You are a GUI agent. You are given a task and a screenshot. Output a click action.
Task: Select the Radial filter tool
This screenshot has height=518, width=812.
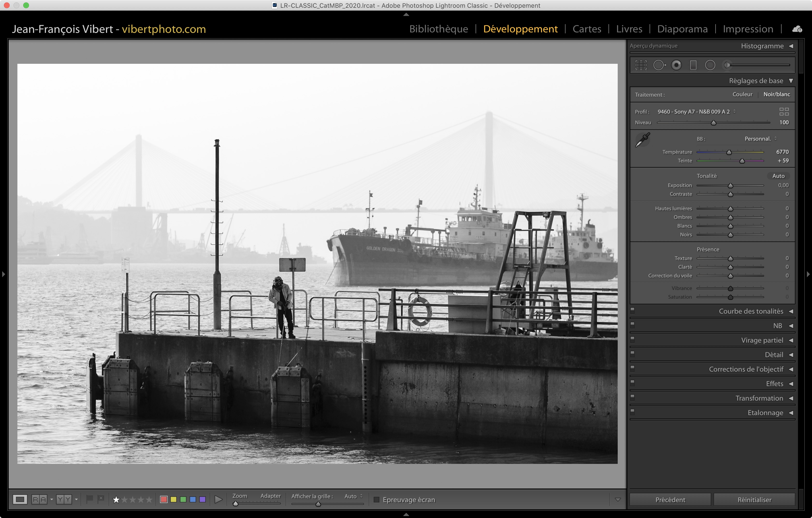pos(710,65)
